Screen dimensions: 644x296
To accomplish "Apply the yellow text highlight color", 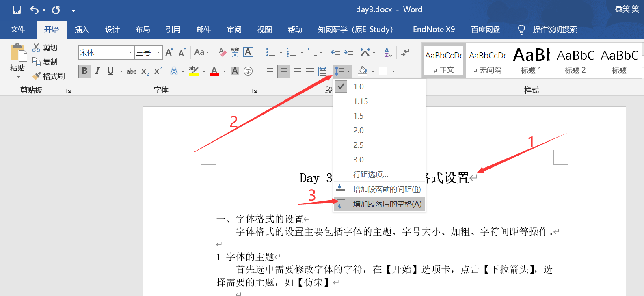I will click(194, 71).
